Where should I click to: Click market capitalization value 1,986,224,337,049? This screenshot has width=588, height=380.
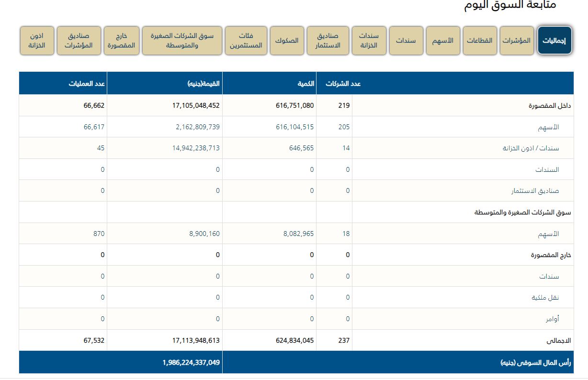tap(191, 363)
